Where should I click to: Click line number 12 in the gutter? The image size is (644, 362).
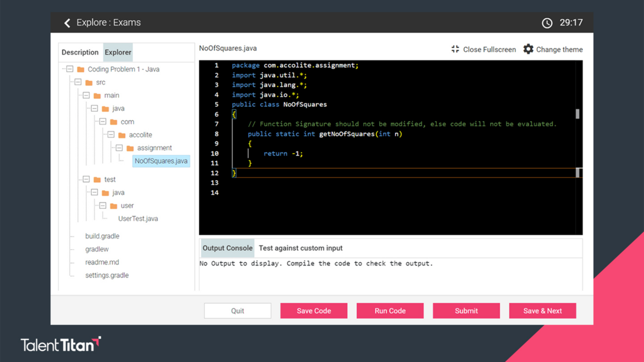tap(214, 173)
